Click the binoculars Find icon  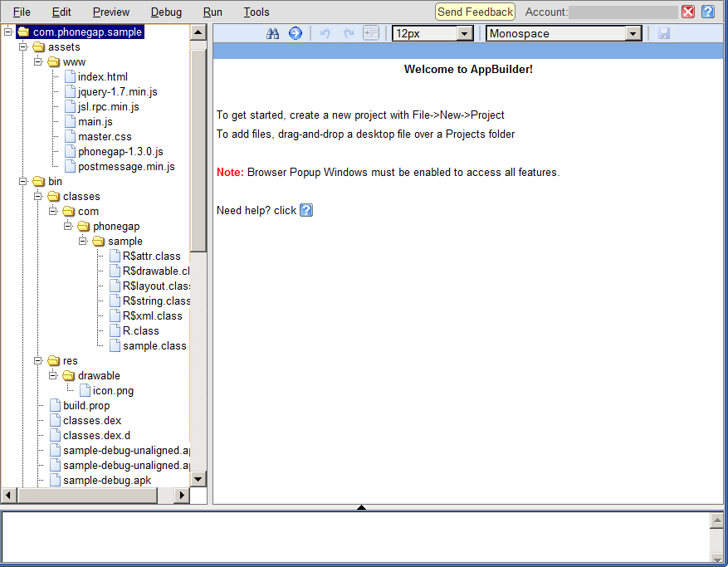click(x=272, y=33)
